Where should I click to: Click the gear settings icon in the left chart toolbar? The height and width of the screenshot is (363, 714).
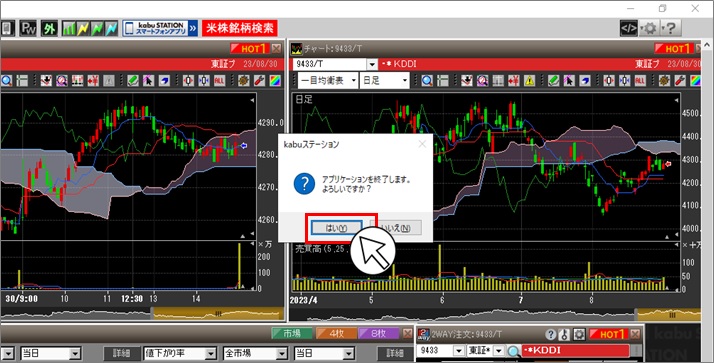(244, 81)
